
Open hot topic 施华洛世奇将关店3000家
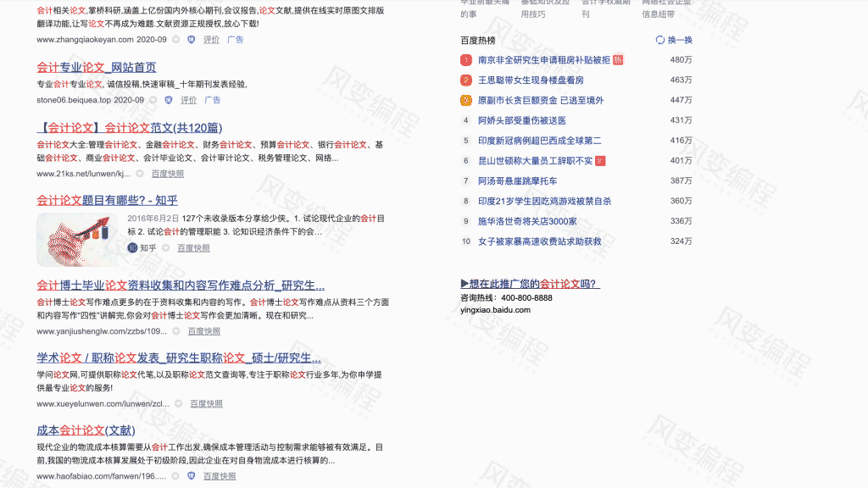point(527,221)
